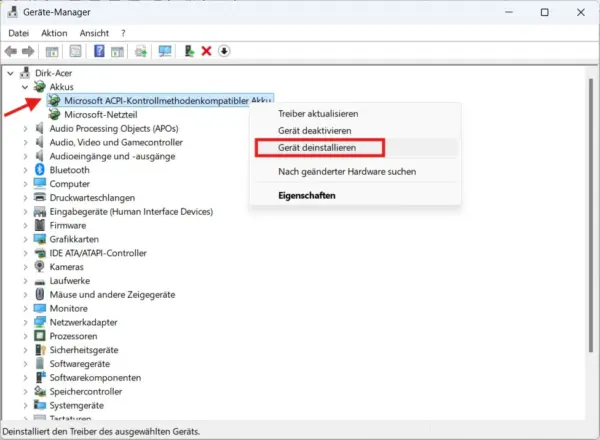Click the Forward arrow toolbar icon
This screenshot has width=600, height=440.
pyautogui.click(x=28, y=51)
